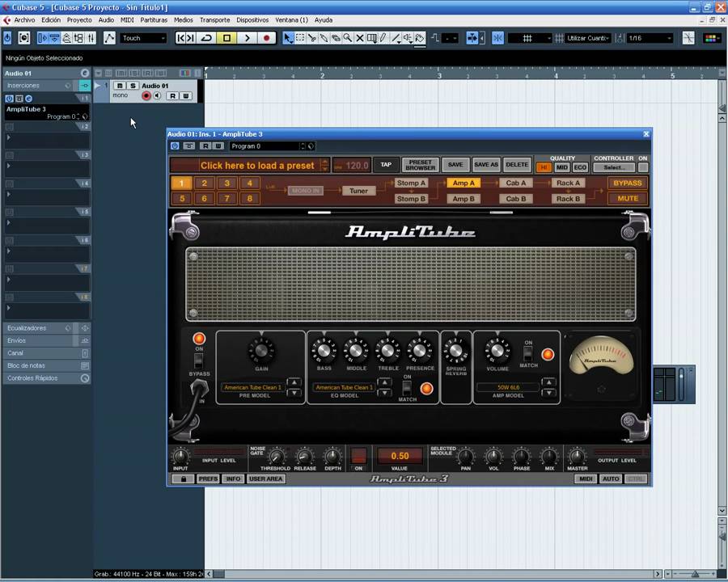
Task: Select the Mute X tool
Action: [x=360, y=38]
